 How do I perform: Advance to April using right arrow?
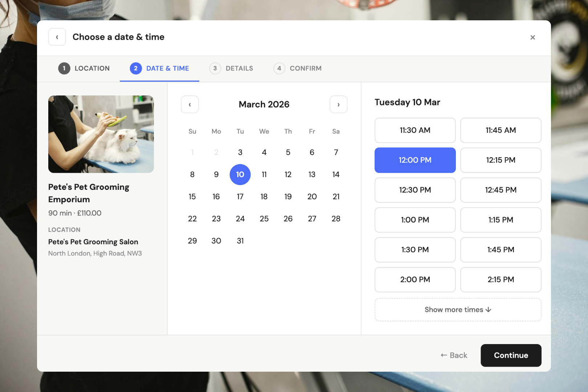coord(338,104)
